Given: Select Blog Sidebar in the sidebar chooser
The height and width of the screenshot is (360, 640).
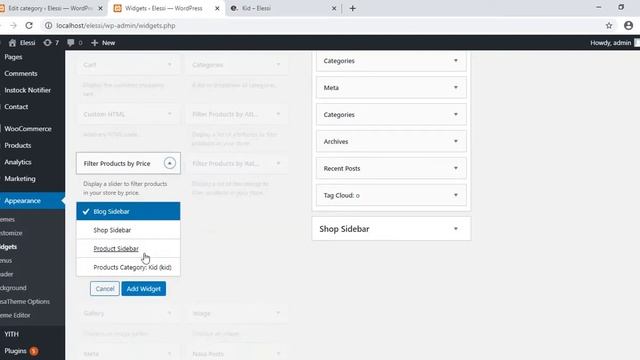Looking at the screenshot, I should tap(128, 211).
